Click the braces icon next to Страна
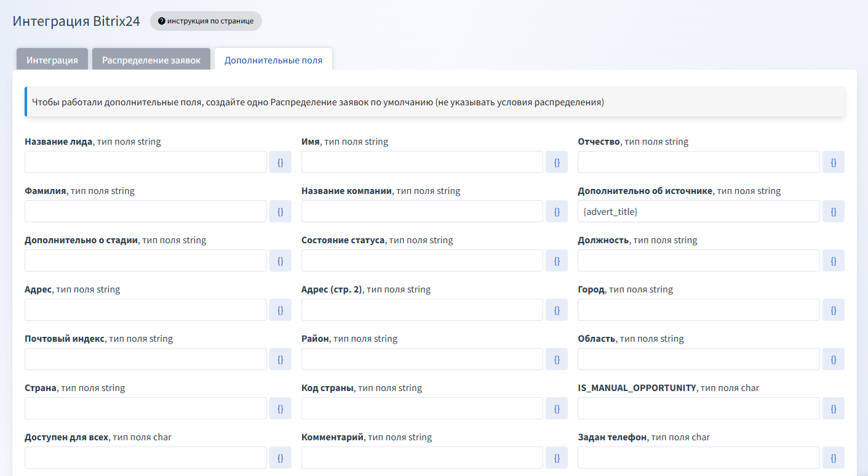868x476 pixels. pos(281,408)
